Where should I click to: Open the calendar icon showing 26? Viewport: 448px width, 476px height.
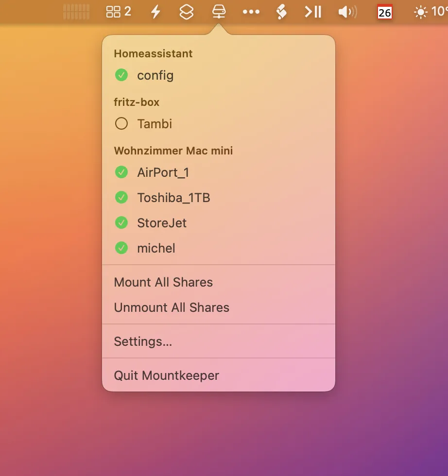click(384, 12)
